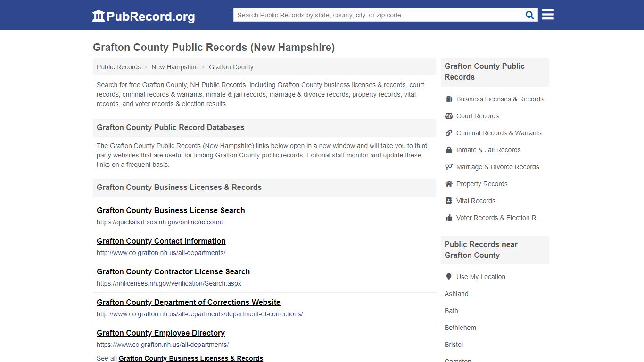The width and height of the screenshot is (644, 362).
Task: Select Grafton County breadcrumb
Action: pyautogui.click(x=231, y=67)
